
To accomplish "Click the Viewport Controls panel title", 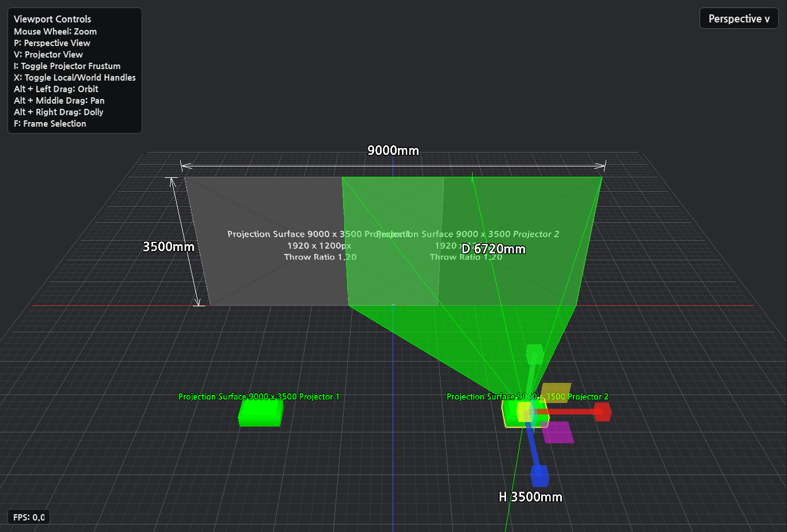I will tap(52, 19).
